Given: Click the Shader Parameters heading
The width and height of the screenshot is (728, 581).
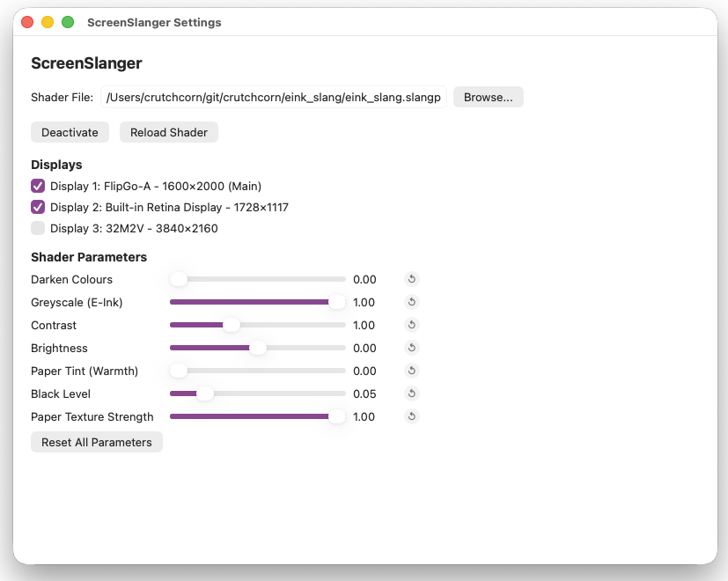Looking at the screenshot, I should pos(89,257).
